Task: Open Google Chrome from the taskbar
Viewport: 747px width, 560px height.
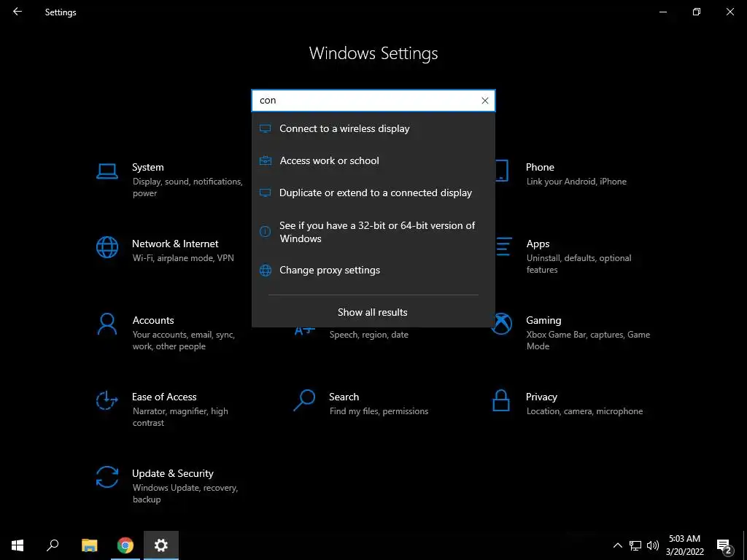Action: (125, 545)
